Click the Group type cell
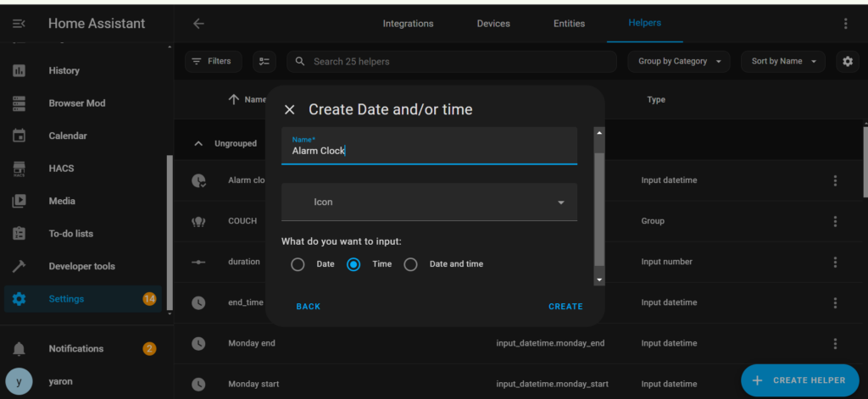Viewport: 868px width, 399px height. tap(653, 221)
